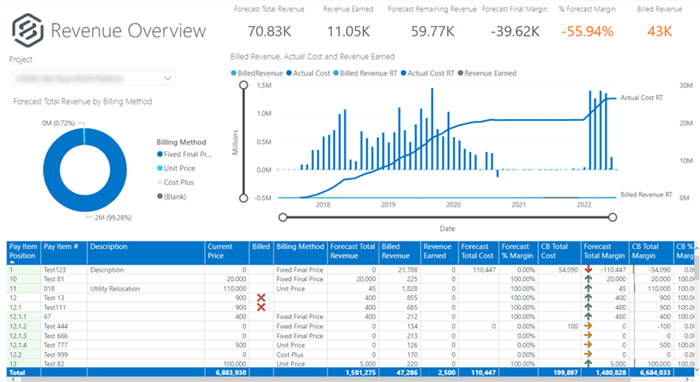Sort by Forecast Total Margin column header

[605, 253]
